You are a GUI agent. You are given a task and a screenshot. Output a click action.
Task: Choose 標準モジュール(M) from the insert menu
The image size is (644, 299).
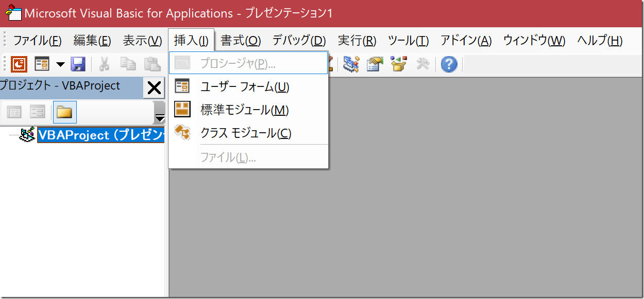click(x=248, y=110)
